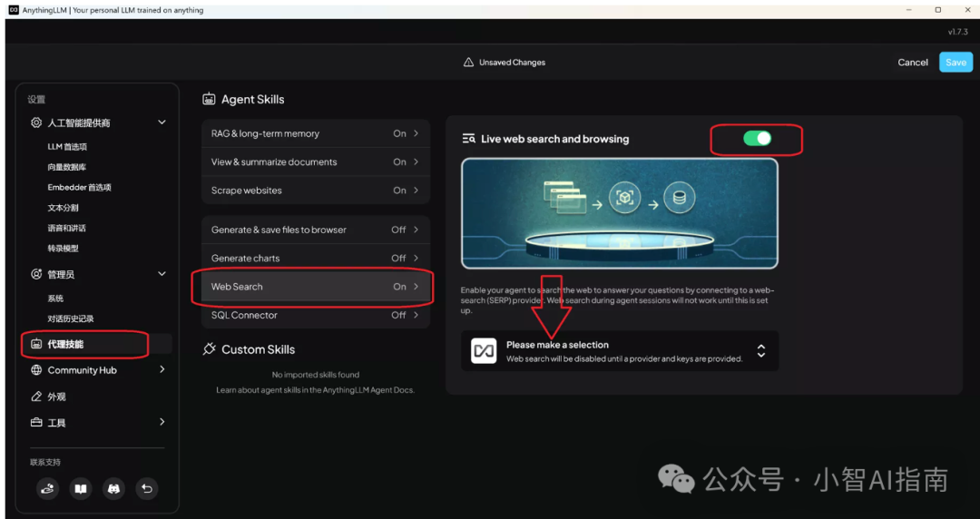The width and height of the screenshot is (980, 519).
Task: Click the provider logo in selection box
Action: [484, 351]
